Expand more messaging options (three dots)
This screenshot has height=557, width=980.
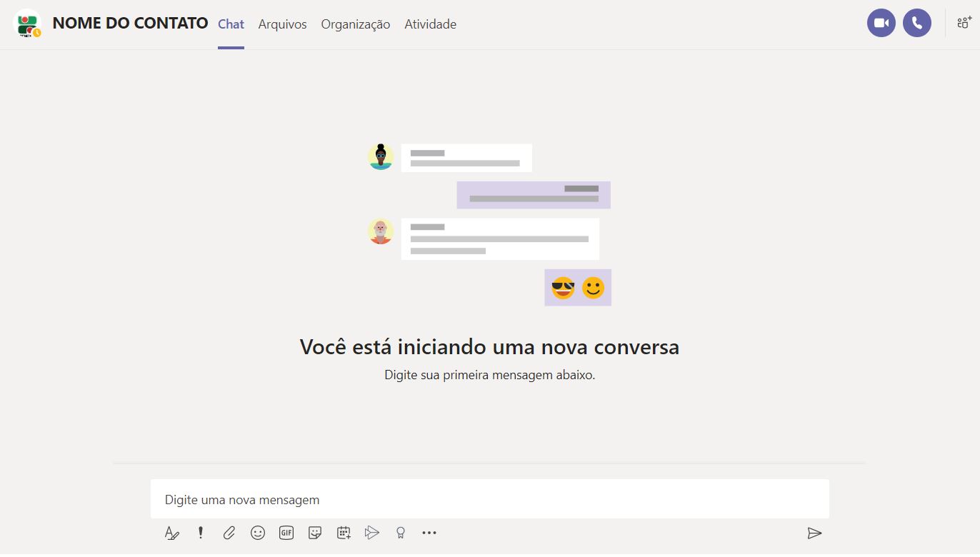(429, 533)
